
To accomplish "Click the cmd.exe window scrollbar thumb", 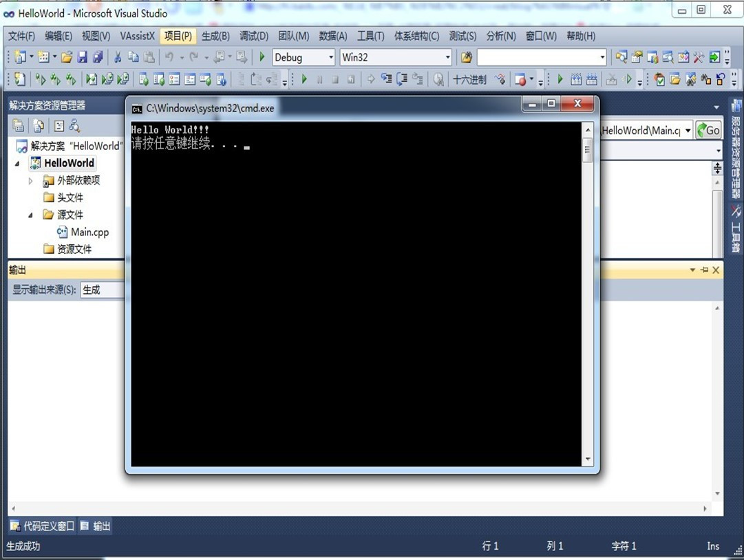I will click(x=587, y=150).
